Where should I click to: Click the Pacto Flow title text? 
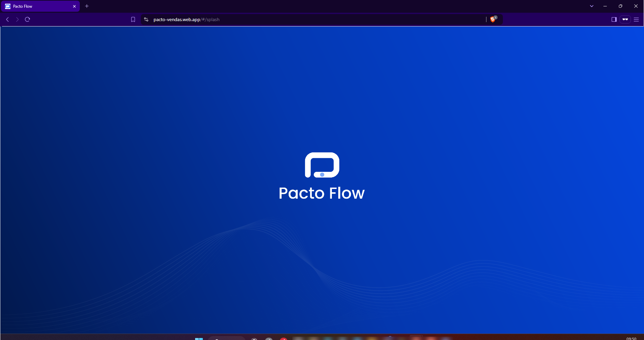click(x=321, y=193)
